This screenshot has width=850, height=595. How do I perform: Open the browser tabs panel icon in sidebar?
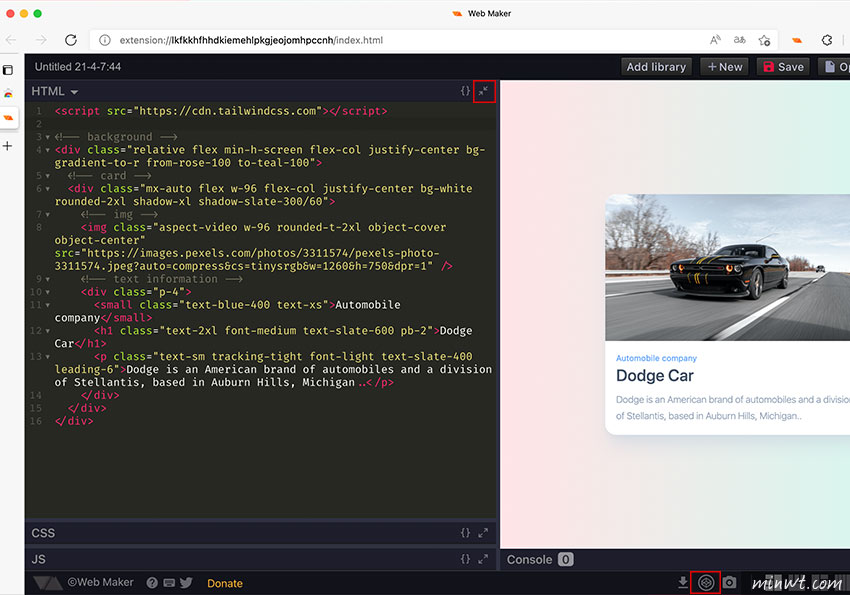(x=8, y=70)
